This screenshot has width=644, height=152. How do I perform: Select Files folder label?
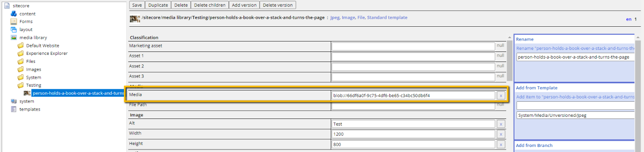[x=31, y=62]
